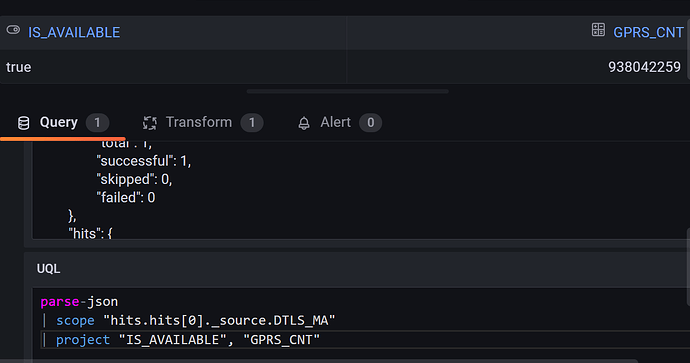Click the scope line in the UQL editor
The image size is (690, 363).
pos(195,320)
